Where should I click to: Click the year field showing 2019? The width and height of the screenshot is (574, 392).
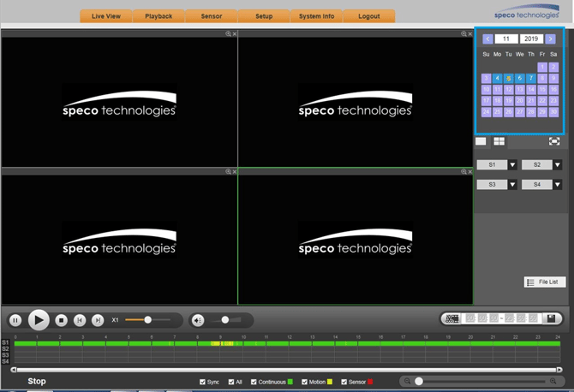531,39
